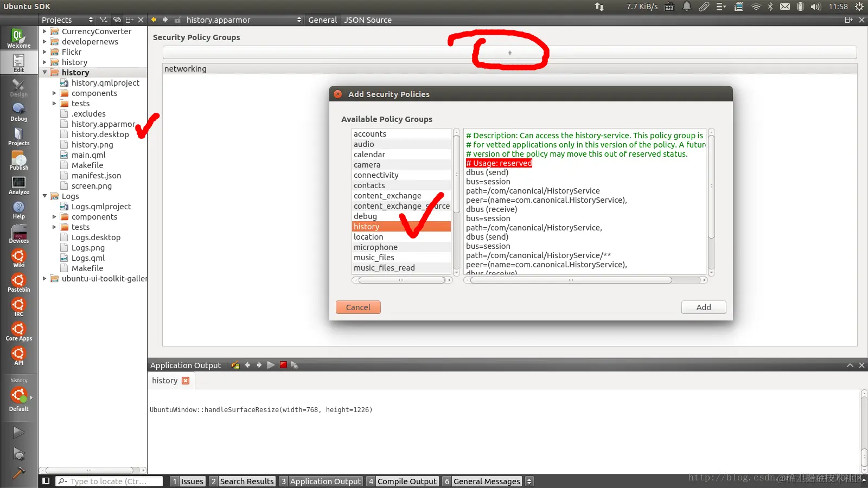The image size is (868, 488).
Task: Click the project tree horizontal scrollbar
Action: click(93, 470)
